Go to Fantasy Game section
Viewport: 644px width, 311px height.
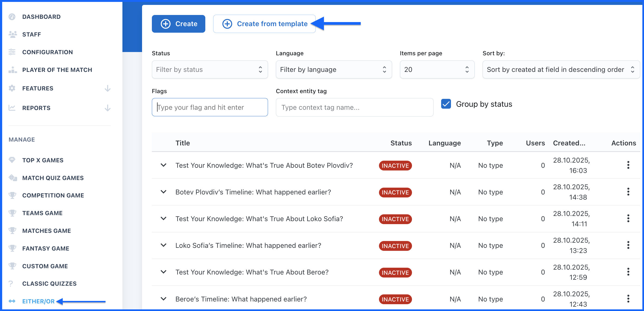[x=46, y=248]
